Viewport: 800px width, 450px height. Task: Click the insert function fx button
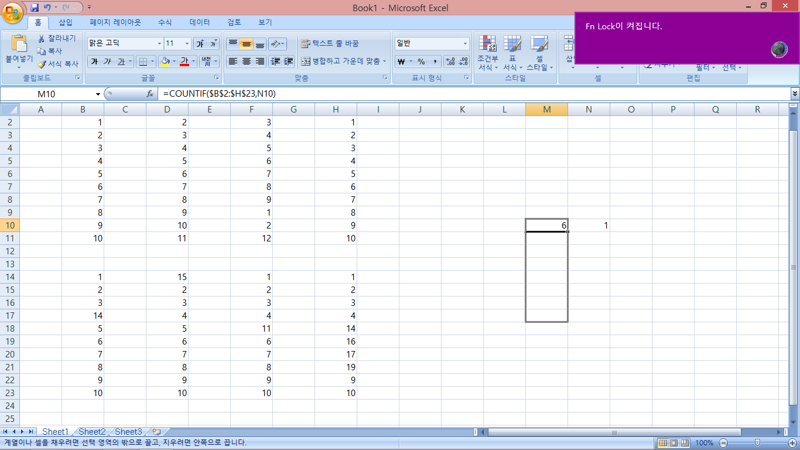pyautogui.click(x=149, y=94)
